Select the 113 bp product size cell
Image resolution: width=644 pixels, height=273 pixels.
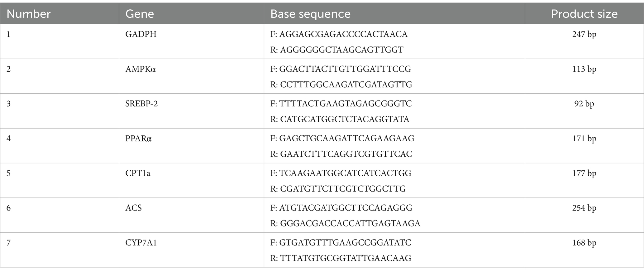coord(584,69)
